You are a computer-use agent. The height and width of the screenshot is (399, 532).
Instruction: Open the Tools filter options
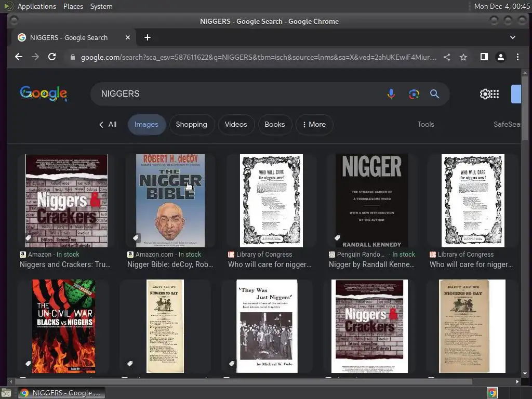[x=426, y=125]
